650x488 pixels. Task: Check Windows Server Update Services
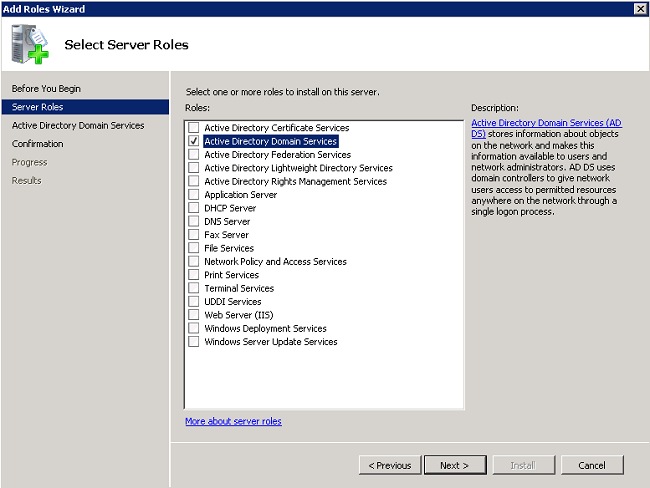point(193,342)
